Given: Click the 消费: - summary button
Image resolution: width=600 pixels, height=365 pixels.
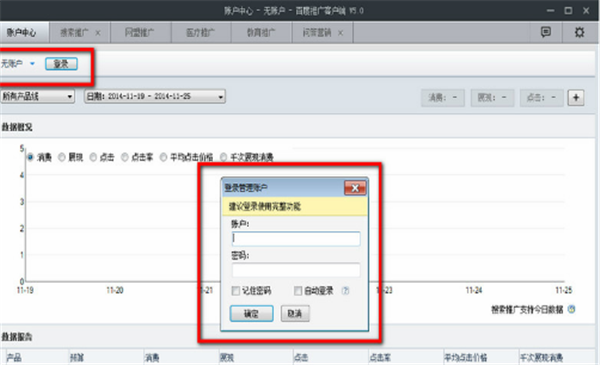Looking at the screenshot, I should point(443,98).
